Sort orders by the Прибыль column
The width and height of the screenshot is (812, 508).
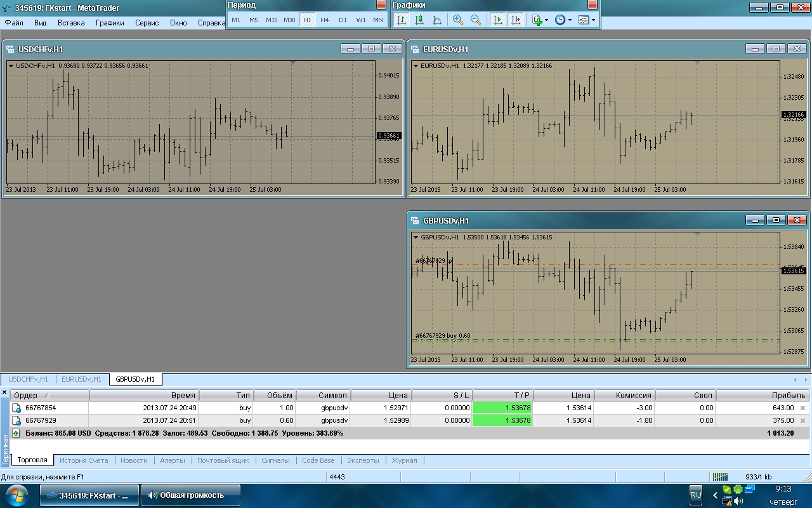point(764,395)
